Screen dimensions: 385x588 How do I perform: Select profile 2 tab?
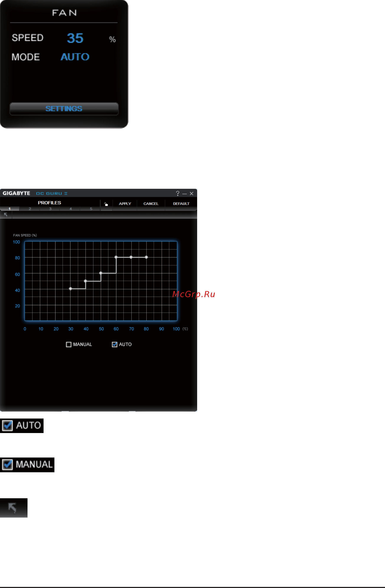[x=30, y=209]
